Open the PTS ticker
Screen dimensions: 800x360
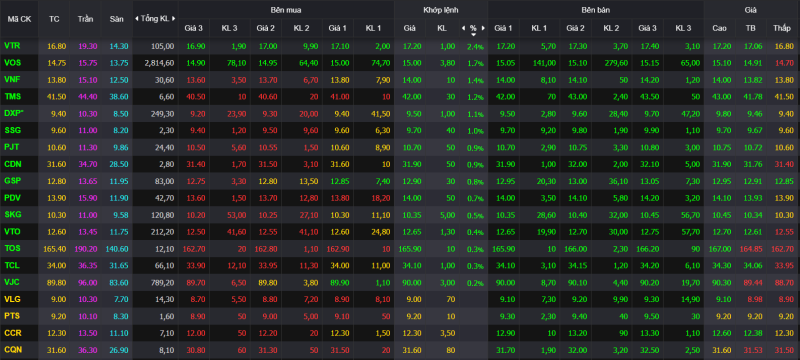click(x=12, y=316)
